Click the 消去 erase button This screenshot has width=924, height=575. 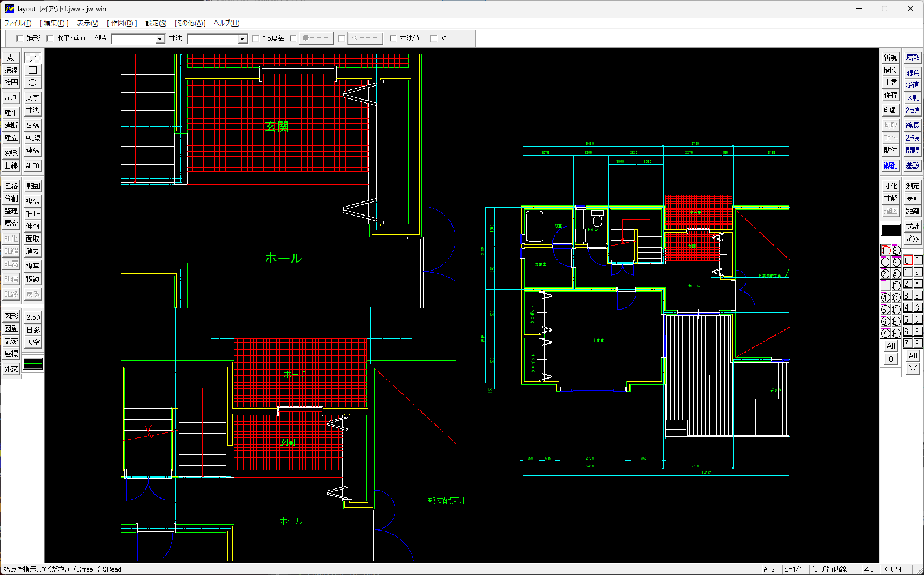[x=33, y=251]
